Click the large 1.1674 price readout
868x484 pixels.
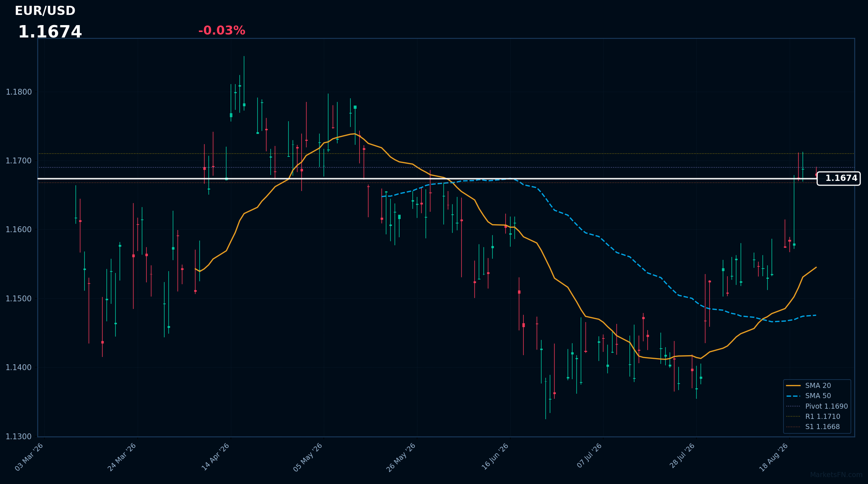50,32
